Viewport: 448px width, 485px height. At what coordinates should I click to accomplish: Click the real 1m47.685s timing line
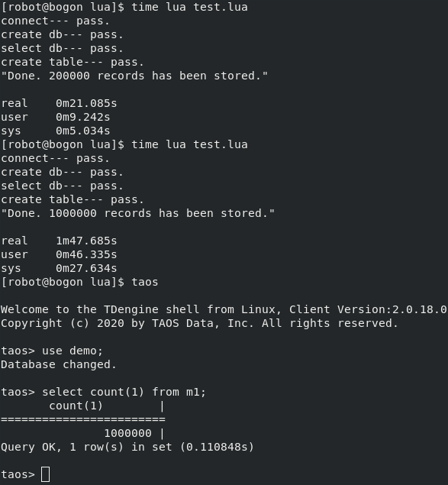59,241
